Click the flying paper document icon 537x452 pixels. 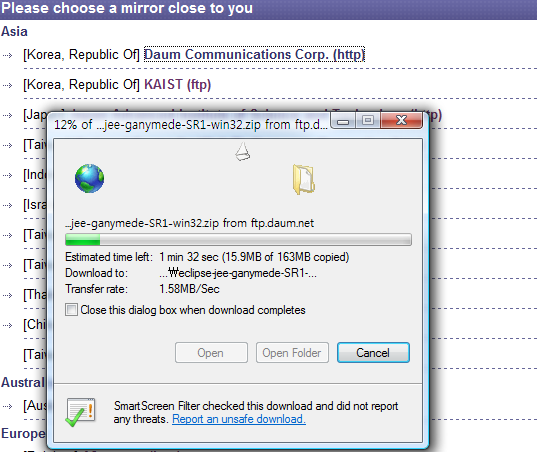(x=242, y=151)
